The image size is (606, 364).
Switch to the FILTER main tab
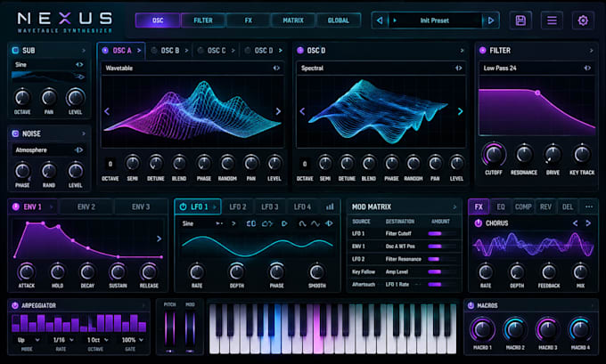pyautogui.click(x=203, y=20)
